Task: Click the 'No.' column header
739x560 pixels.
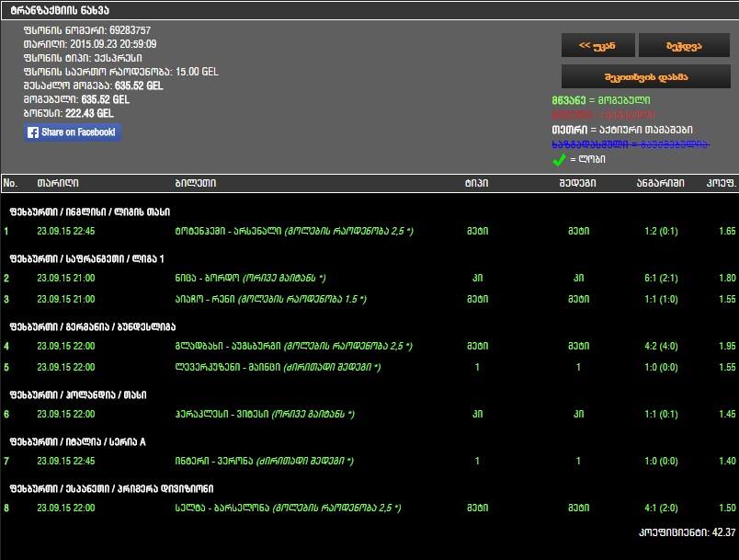Action: [x=10, y=183]
